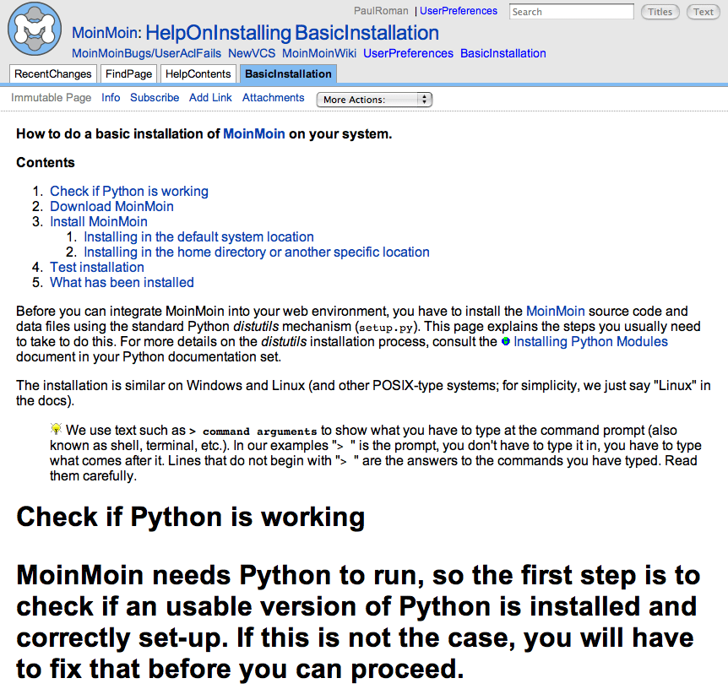728x700 pixels.
Task: Open BasicInstallation in the page trail
Action: pyautogui.click(x=503, y=53)
